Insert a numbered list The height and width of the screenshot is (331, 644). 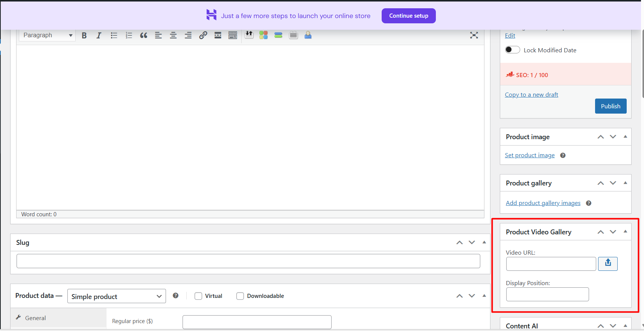129,35
